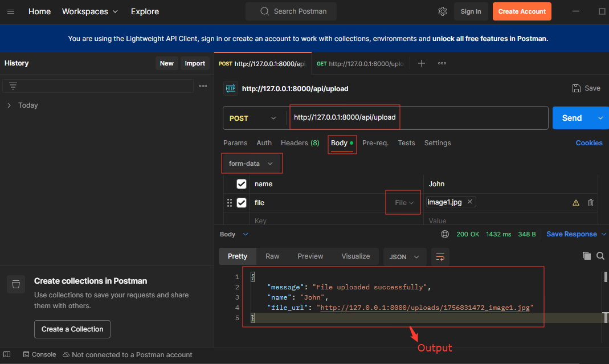Expand the Today history group
The width and height of the screenshot is (609, 364).
coord(9,105)
